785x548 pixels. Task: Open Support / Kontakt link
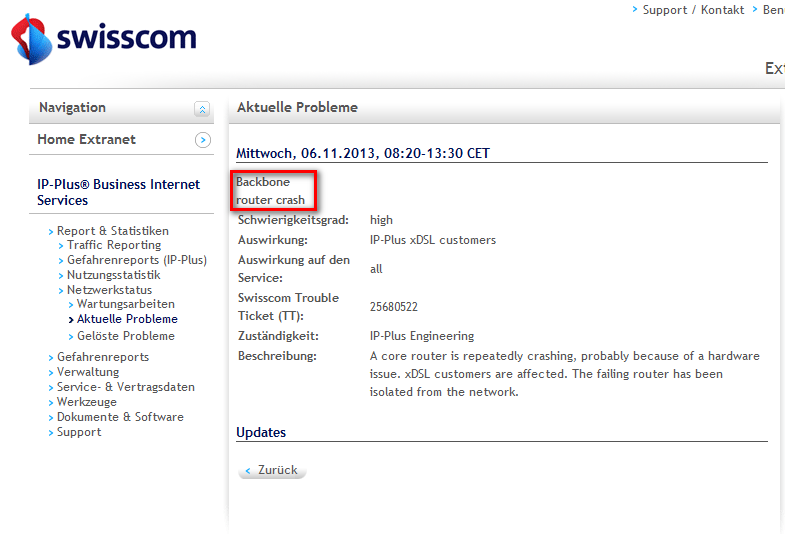tap(693, 10)
